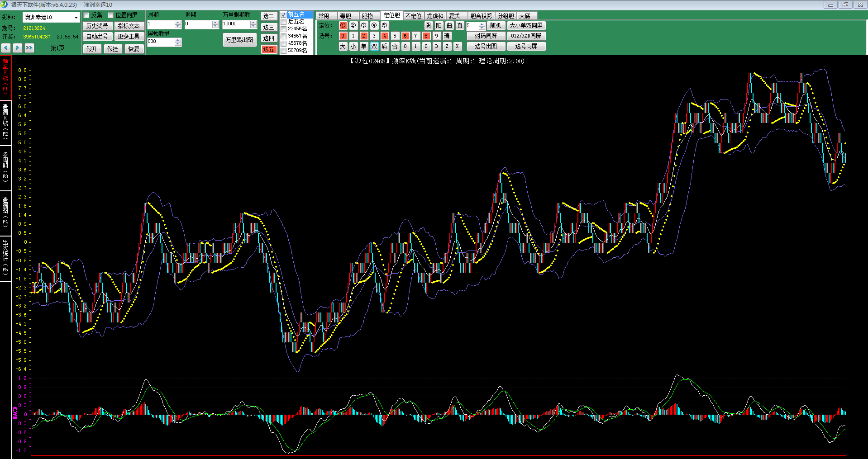The height and width of the screenshot is (459, 868).
Task: Click the 指标文本 button
Action: 129,26
